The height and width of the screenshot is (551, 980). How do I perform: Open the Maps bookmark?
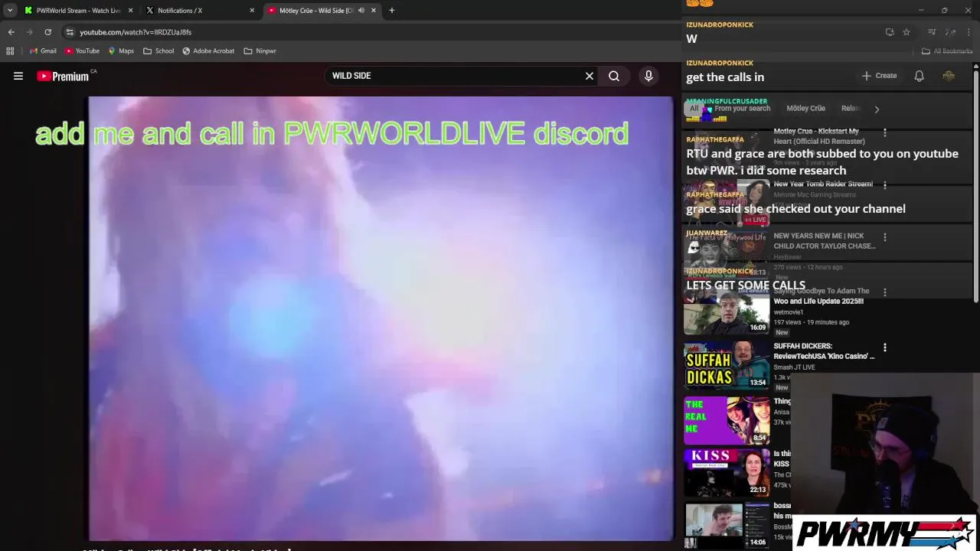121,51
